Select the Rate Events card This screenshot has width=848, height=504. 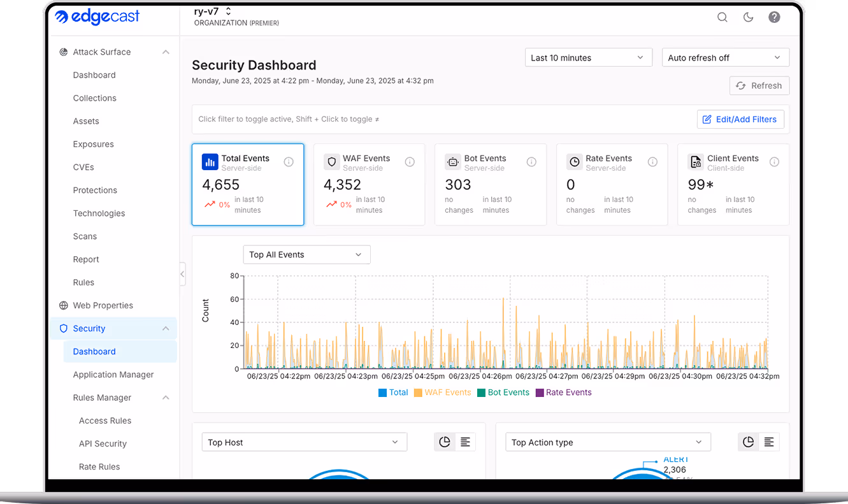(612, 184)
